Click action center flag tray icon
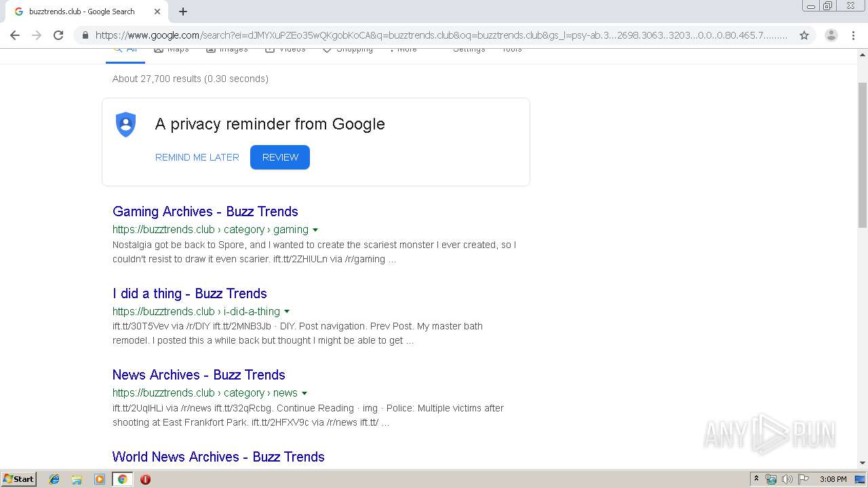 803,479
